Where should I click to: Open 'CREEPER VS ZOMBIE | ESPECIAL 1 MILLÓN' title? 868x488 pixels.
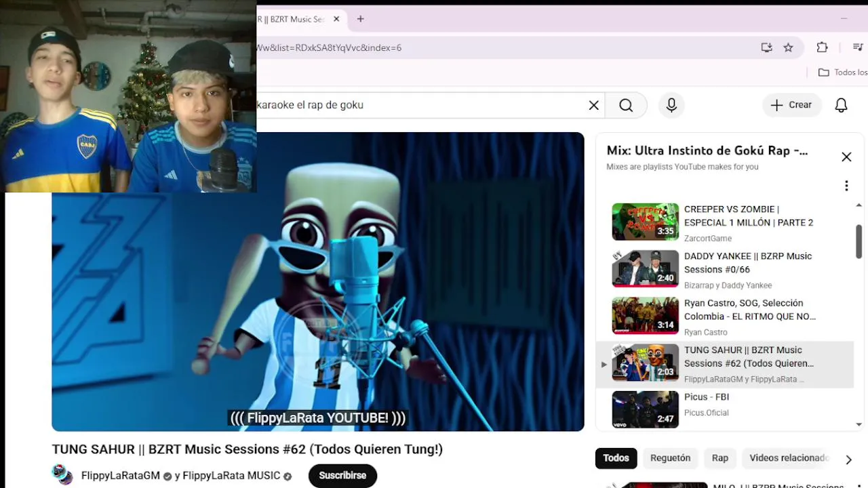[749, 216]
